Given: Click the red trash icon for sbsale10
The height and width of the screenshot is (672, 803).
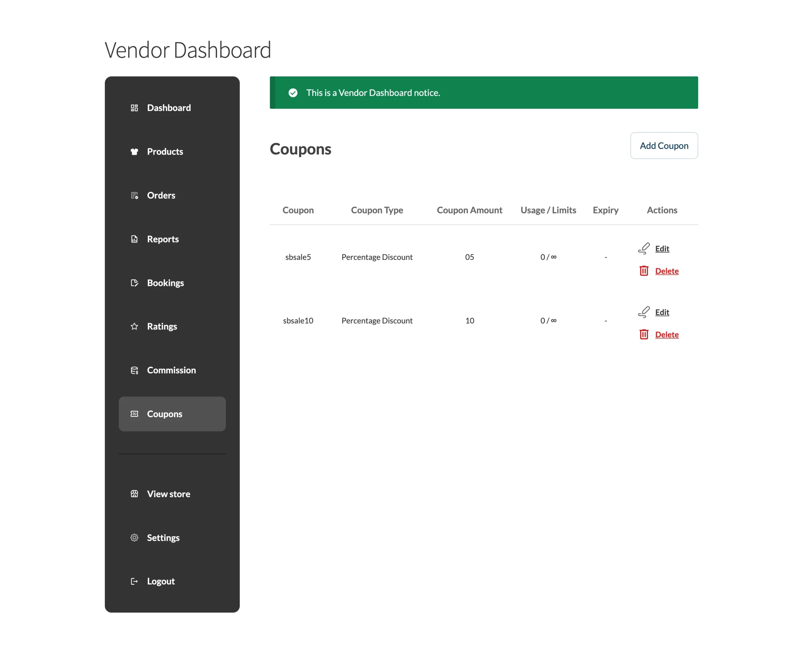Looking at the screenshot, I should [644, 335].
